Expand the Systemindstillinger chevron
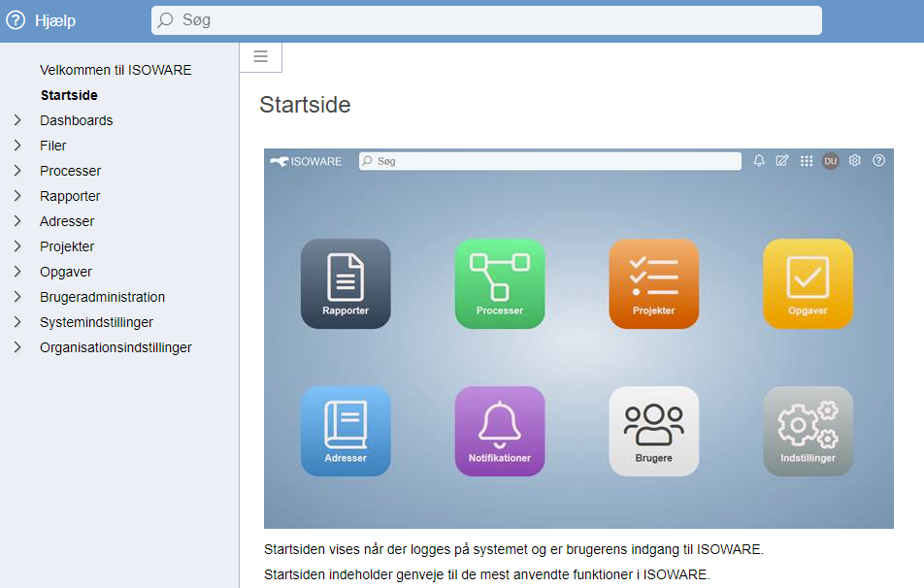 click(17, 322)
